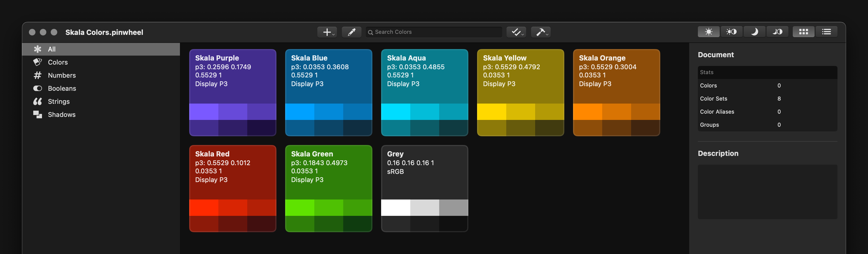Click the Color Sets stat row
The image size is (868, 254).
click(768, 99)
